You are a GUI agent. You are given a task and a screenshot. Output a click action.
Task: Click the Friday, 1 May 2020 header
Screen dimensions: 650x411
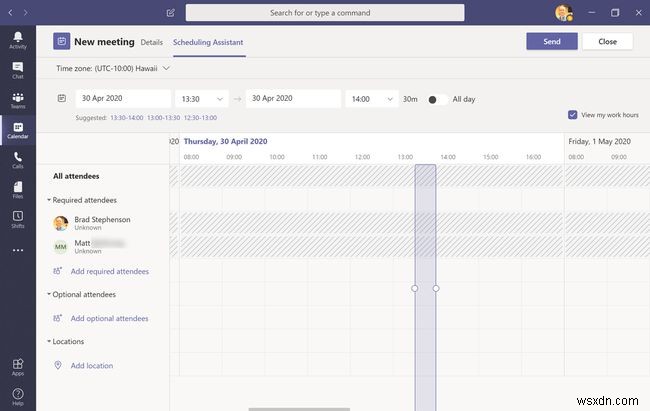click(599, 141)
